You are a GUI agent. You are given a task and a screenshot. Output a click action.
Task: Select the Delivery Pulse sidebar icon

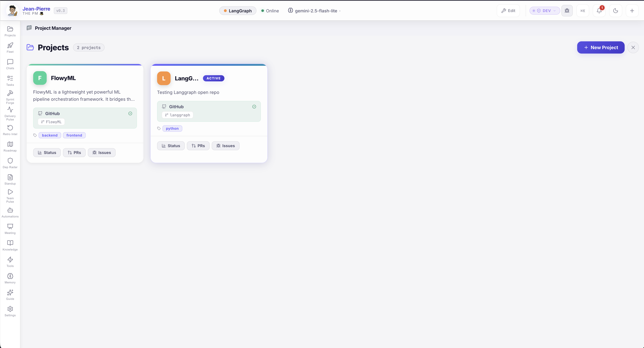coord(10,113)
